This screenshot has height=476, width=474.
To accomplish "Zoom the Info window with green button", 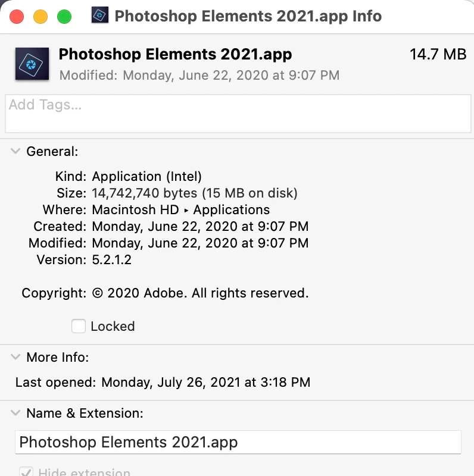I will [64, 17].
